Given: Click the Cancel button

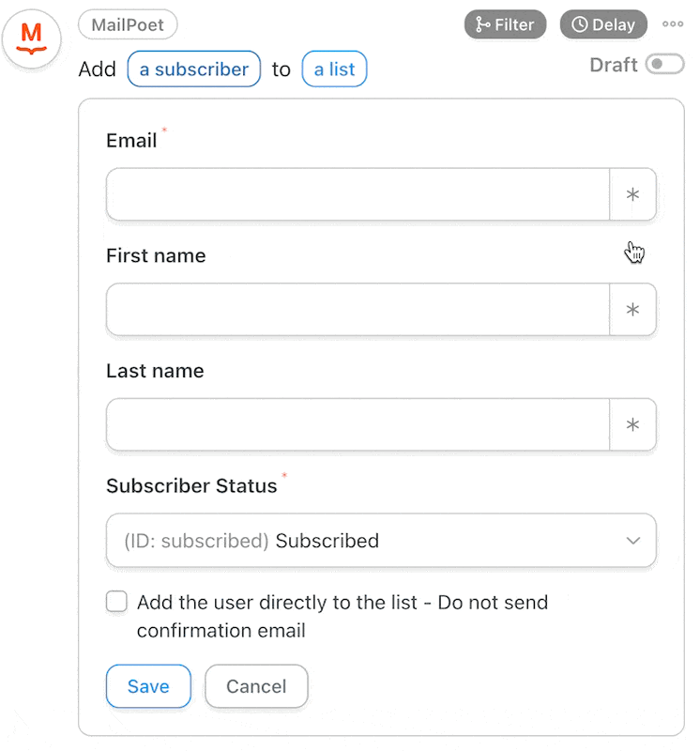Looking at the screenshot, I should pyautogui.click(x=256, y=686).
